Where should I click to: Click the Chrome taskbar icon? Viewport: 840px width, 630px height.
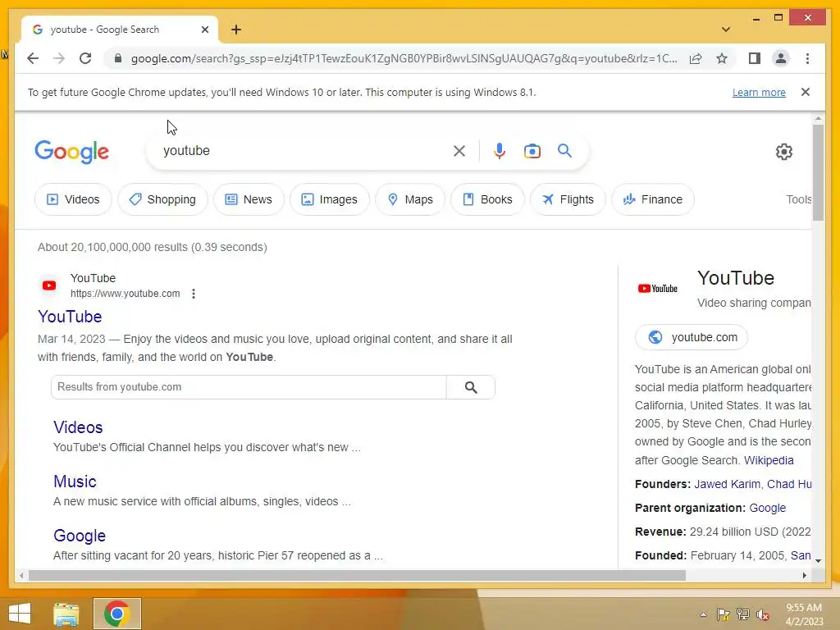(116, 614)
